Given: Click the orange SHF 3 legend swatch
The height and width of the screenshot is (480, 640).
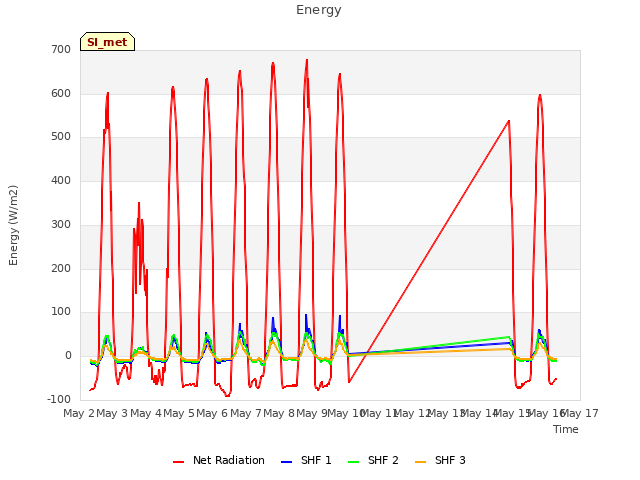Looking at the screenshot, I should [420, 462].
